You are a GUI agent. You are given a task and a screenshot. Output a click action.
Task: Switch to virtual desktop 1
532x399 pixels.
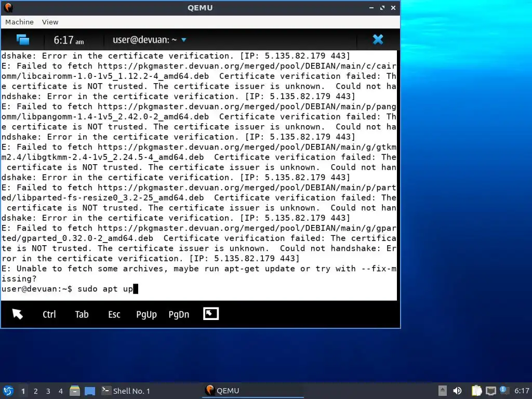point(23,391)
